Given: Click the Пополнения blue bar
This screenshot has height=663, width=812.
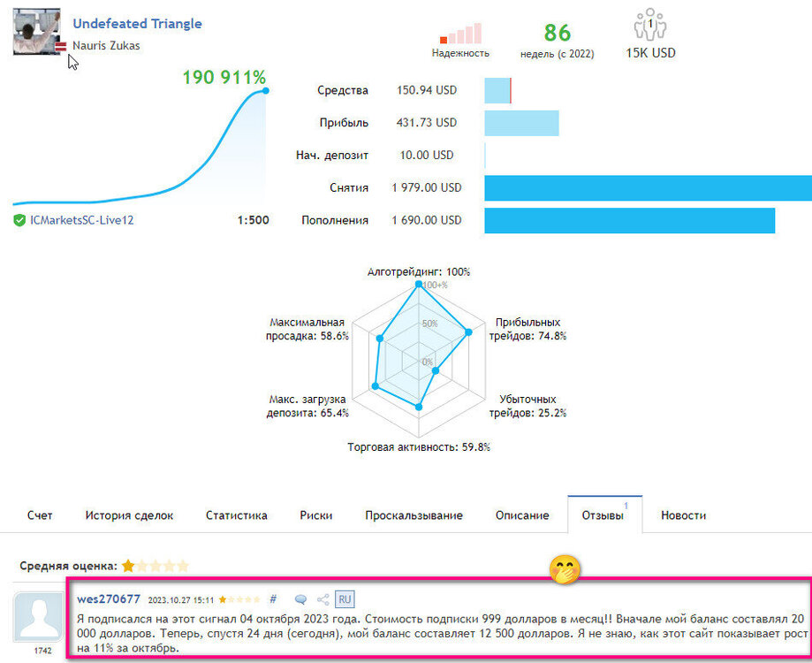Looking at the screenshot, I should [630, 221].
